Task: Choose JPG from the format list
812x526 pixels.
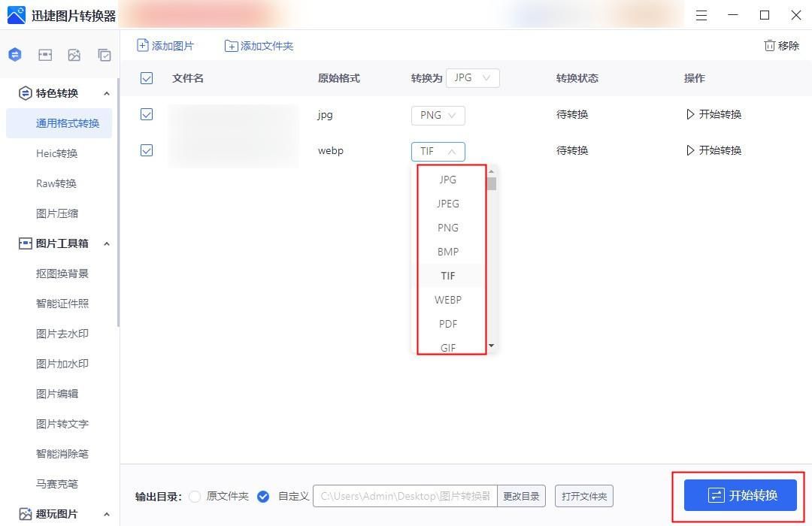Action: 448,180
